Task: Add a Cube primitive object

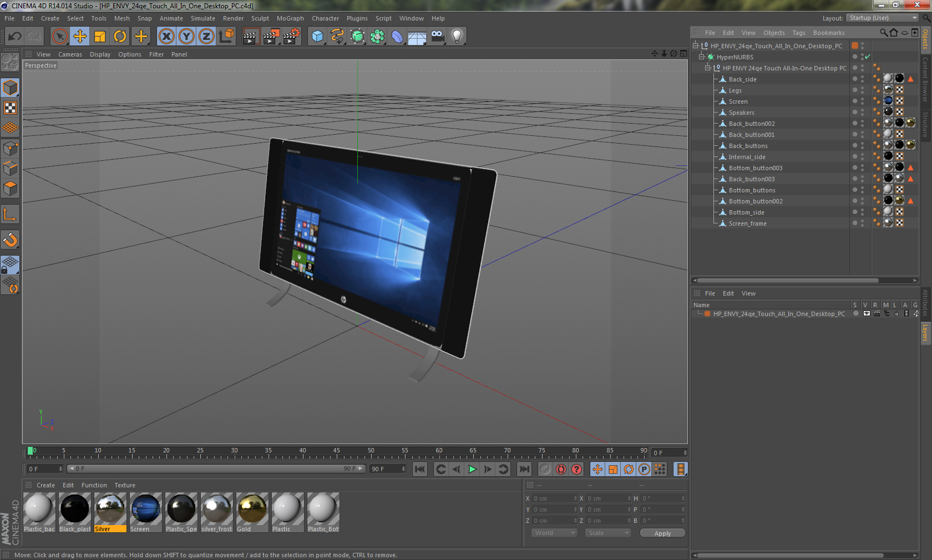Action: (x=317, y=37)
